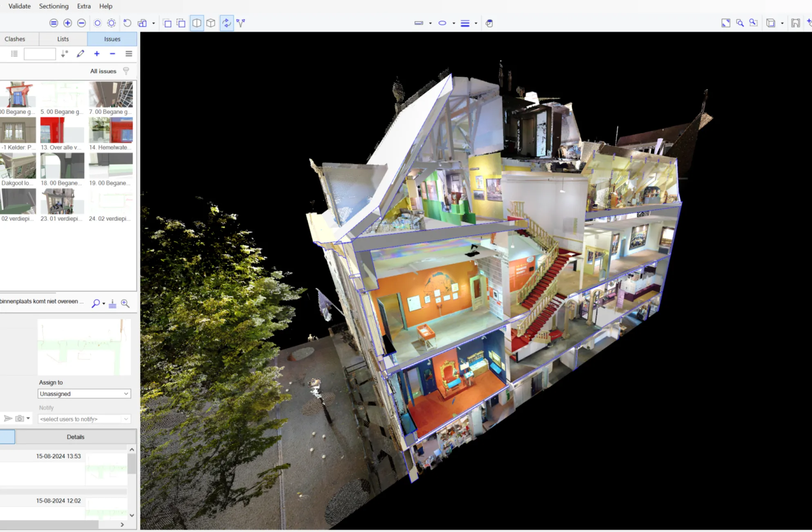Toggle the issue list view icon
This screenshot has height=532, width=812.
(14, 54)
